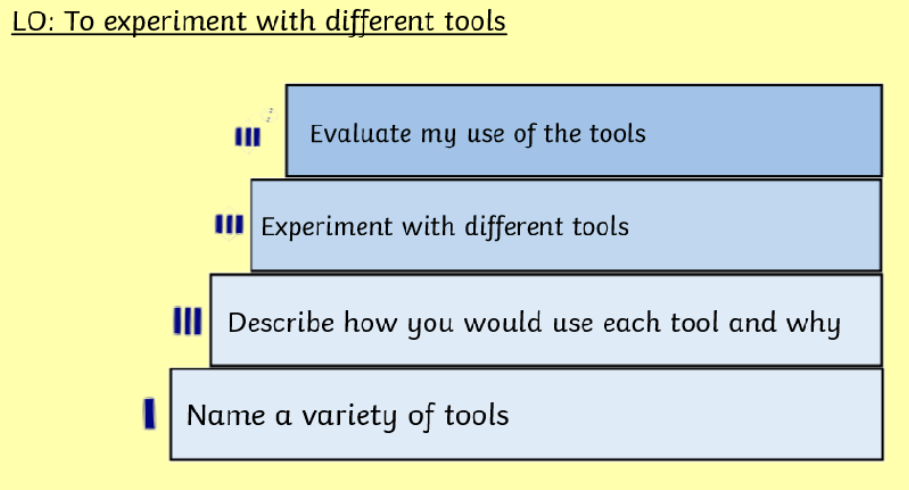
Task: Select the 'Experiment with different tools' box
Action: click(566, 225)
